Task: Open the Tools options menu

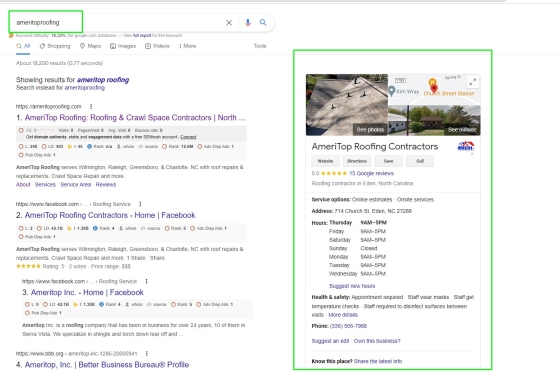Action: pyautogui.click(x=260, y=46)
